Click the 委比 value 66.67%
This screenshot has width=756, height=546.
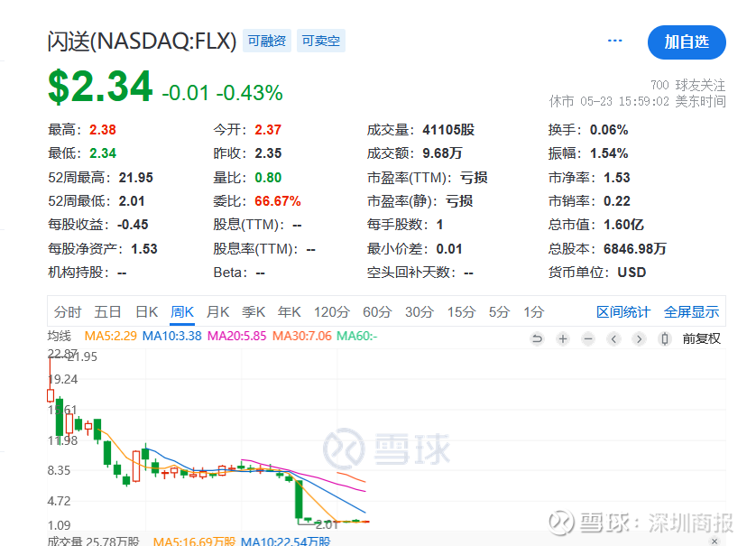pyautogui.click(x=278, y=201)
